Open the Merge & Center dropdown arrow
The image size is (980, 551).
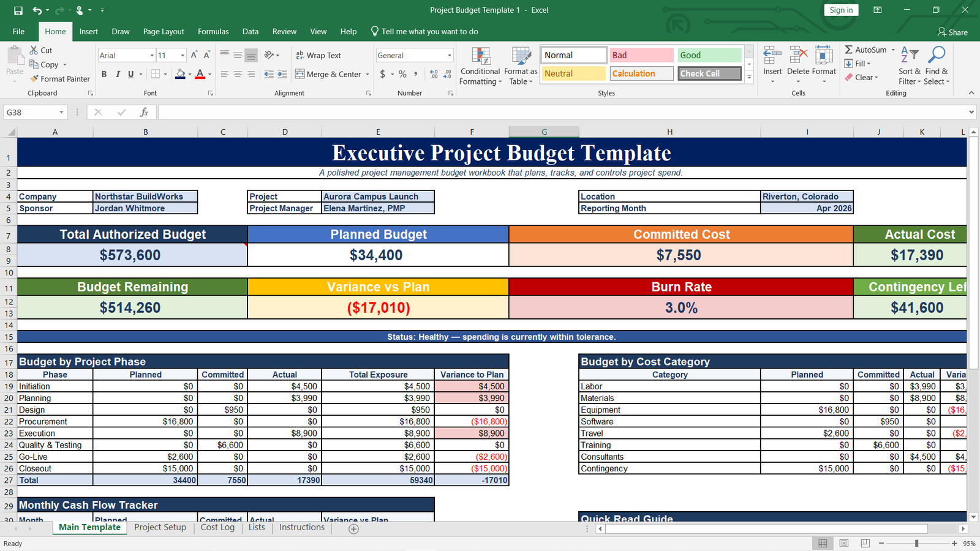(367, 75)
